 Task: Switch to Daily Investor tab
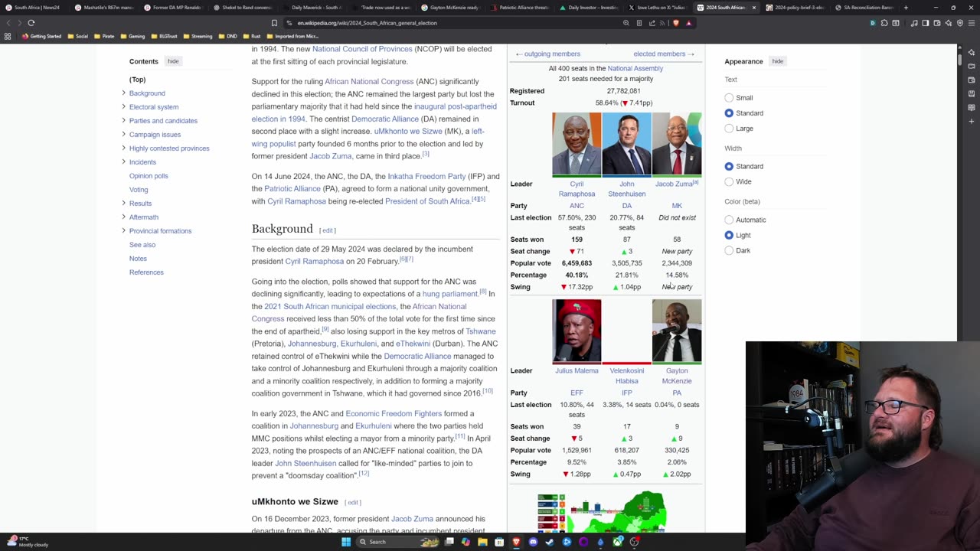pos(590,8)
